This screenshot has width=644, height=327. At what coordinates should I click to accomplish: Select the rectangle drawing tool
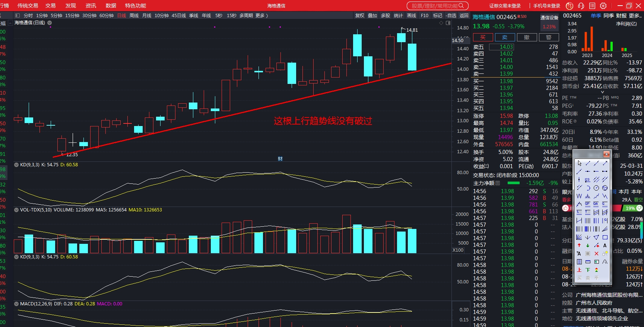[x=605, y=237]
